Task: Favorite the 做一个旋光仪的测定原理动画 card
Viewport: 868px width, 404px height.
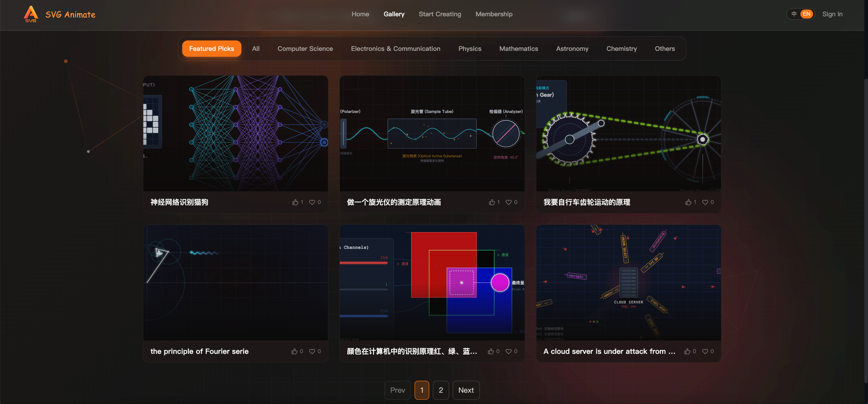Action: (x=509, y=202)
